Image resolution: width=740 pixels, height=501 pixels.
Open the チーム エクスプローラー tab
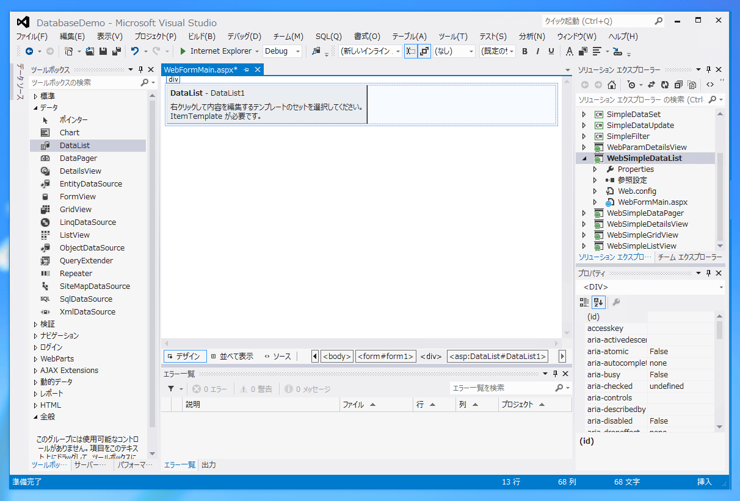coord(690,257)
